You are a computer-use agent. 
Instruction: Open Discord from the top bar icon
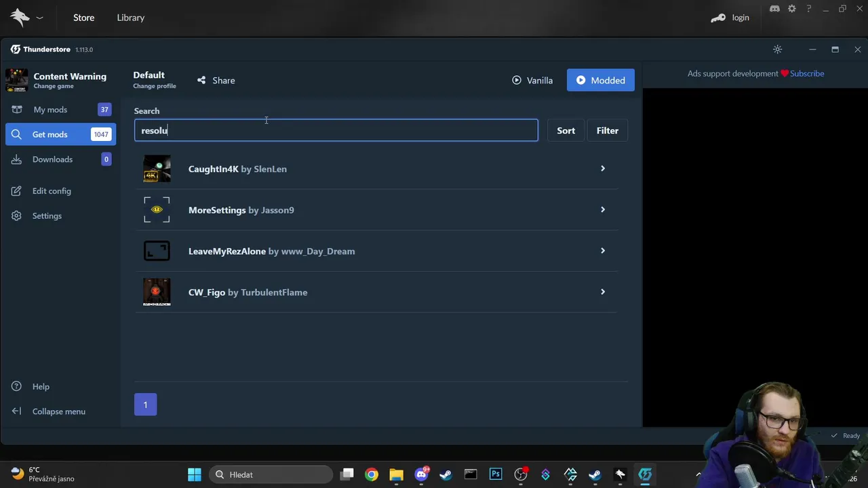[x=774, y=9]
